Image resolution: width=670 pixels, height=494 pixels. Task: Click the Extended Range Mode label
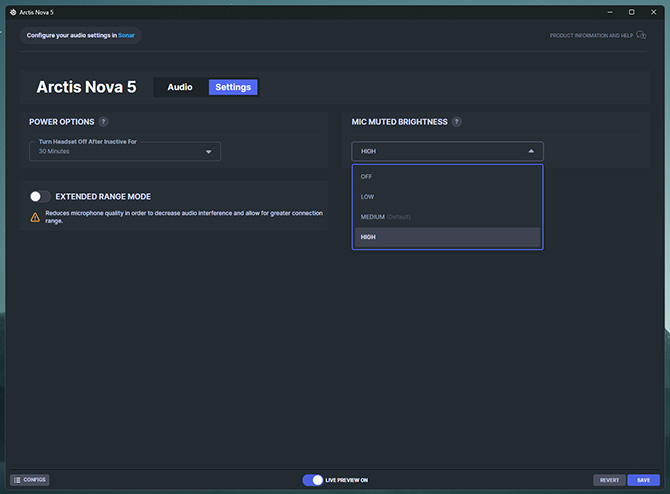[x=103, y=197]
